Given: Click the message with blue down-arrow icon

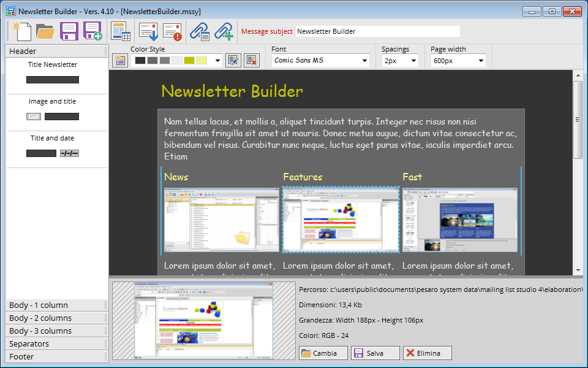Looking at the screenshot, I should [x=148, y=31].
